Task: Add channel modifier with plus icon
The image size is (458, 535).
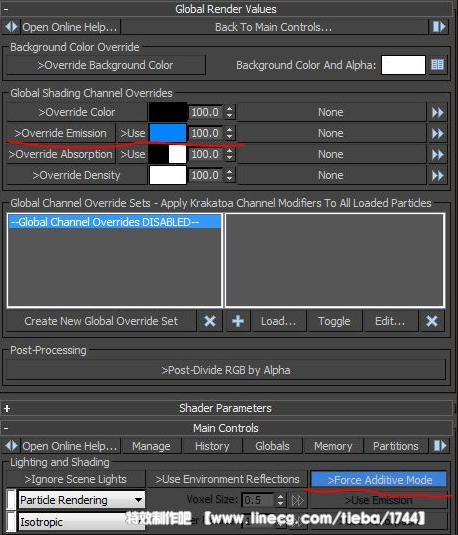Action: (238, 321)
